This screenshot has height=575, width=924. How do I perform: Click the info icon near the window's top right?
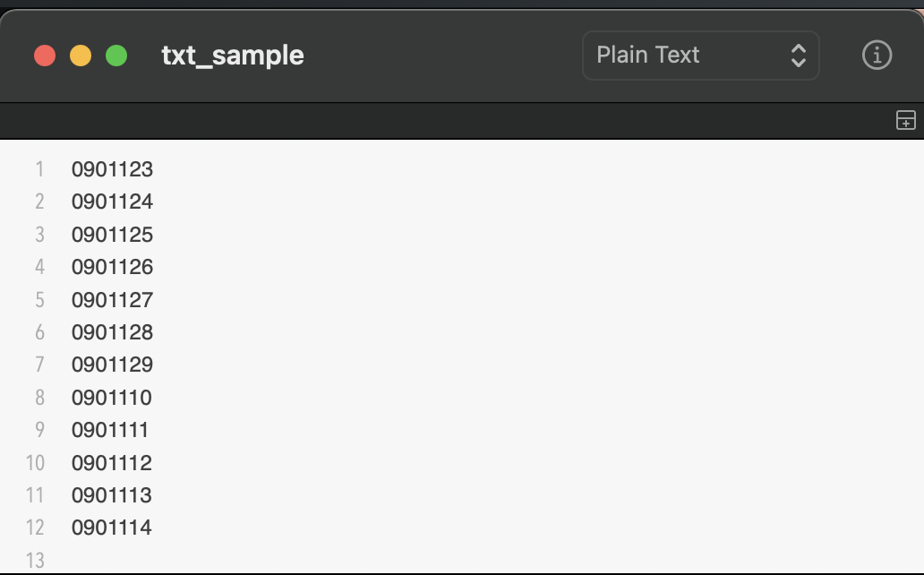[876, 55]
